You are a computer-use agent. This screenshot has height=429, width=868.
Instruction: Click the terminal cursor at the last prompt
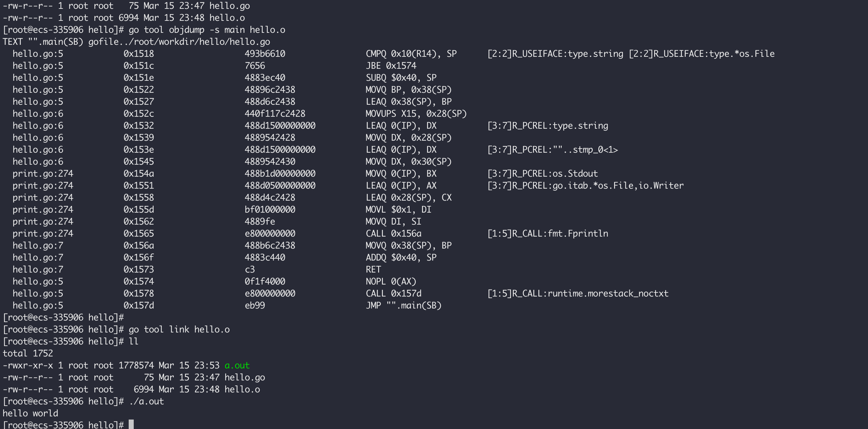(131, 425)
